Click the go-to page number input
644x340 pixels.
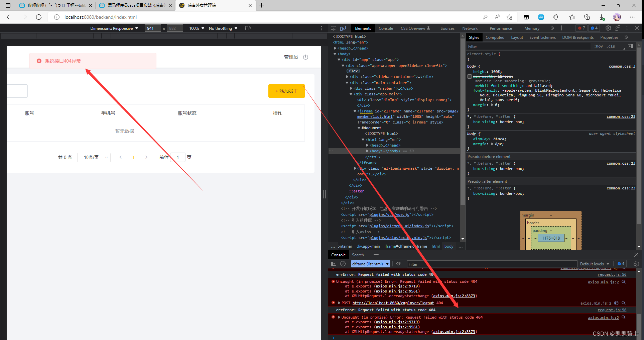click(x=178, y=157)
